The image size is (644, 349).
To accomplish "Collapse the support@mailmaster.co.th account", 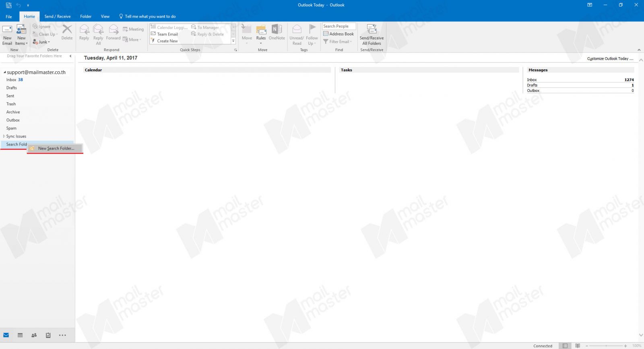I will tap(5, 73).
